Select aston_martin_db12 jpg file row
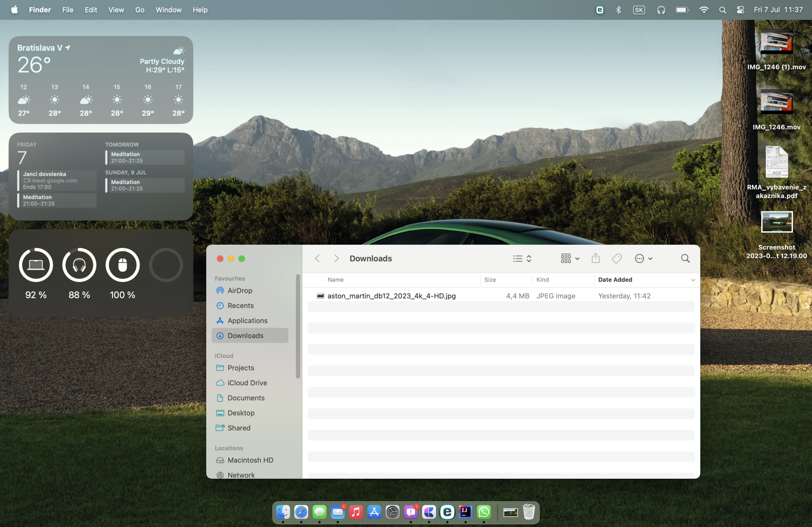The width and height of the screenshot is (812, 527). pyautogui.click(x=391, y=296)
